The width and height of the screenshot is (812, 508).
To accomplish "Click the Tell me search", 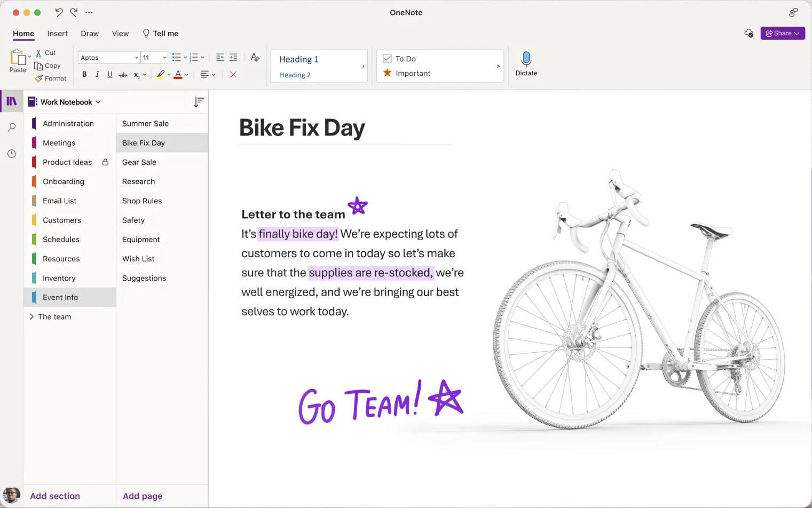I will pos(160,34).
